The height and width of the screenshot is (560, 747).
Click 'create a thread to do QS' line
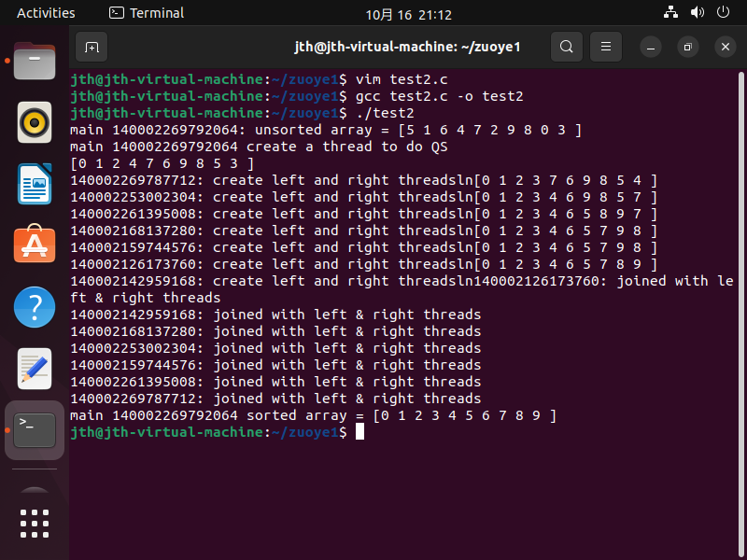(x=259, y=147)
